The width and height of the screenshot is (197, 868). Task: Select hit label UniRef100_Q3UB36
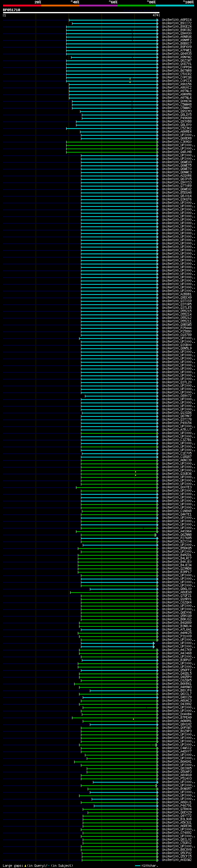[176, 474]
